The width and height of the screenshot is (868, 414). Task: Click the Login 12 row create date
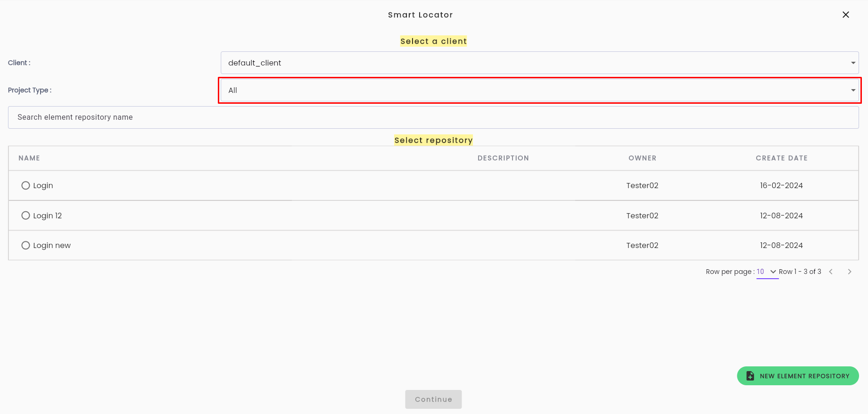coord(781,215)
